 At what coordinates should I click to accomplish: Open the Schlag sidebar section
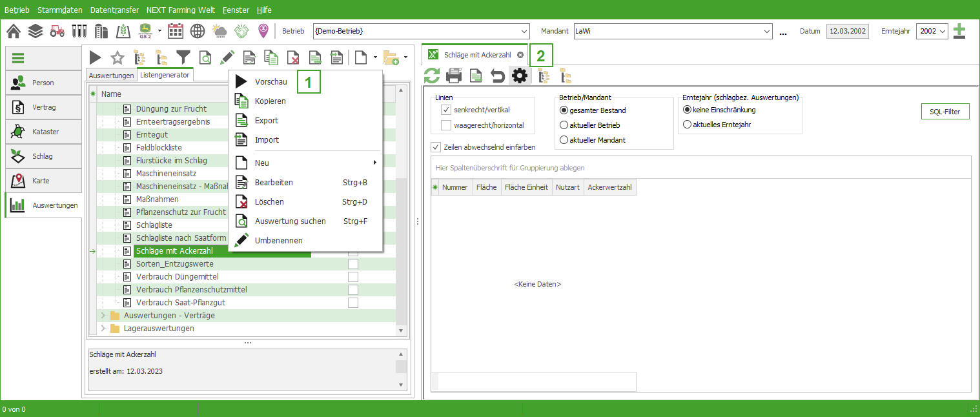coord(43,156)
